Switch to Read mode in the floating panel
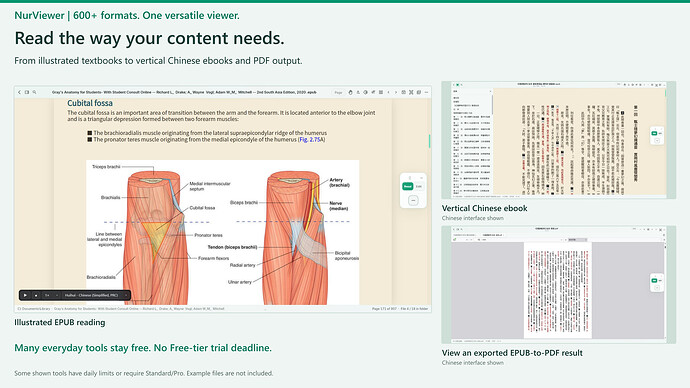This screenshot has height=388, width=690. pyautogui.click(x=408, y=187)
